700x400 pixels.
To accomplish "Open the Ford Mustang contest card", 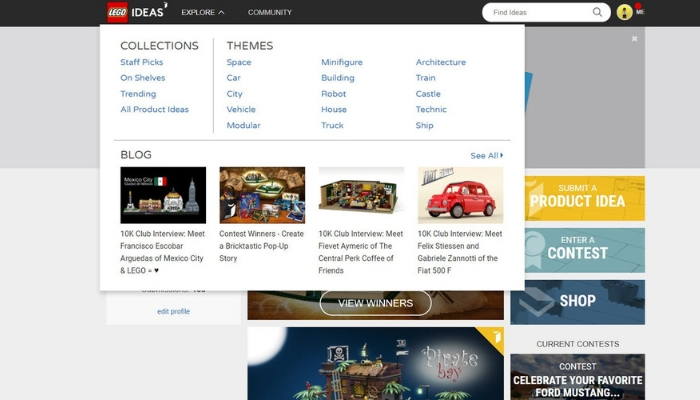I will pos(578,377).
